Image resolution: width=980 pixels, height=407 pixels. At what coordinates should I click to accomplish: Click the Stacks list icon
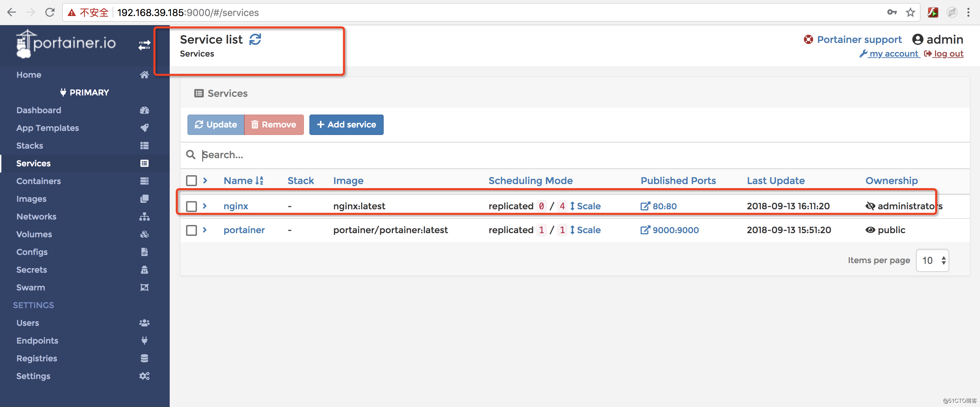144,146
